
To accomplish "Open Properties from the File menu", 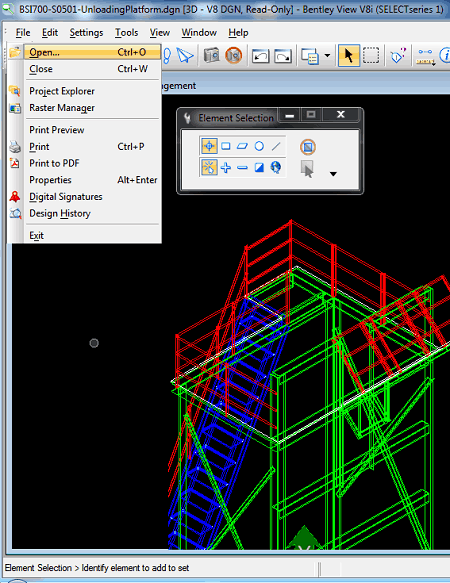I will (x=93, y=180).
